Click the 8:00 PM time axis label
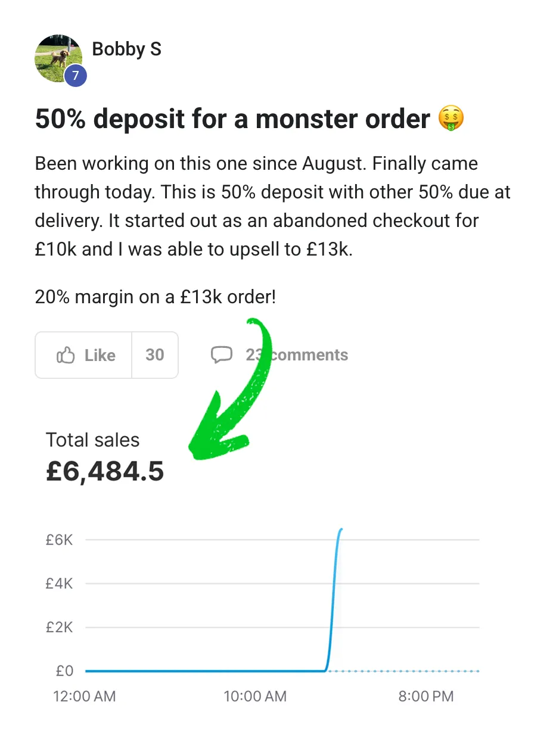 [426, 696]
